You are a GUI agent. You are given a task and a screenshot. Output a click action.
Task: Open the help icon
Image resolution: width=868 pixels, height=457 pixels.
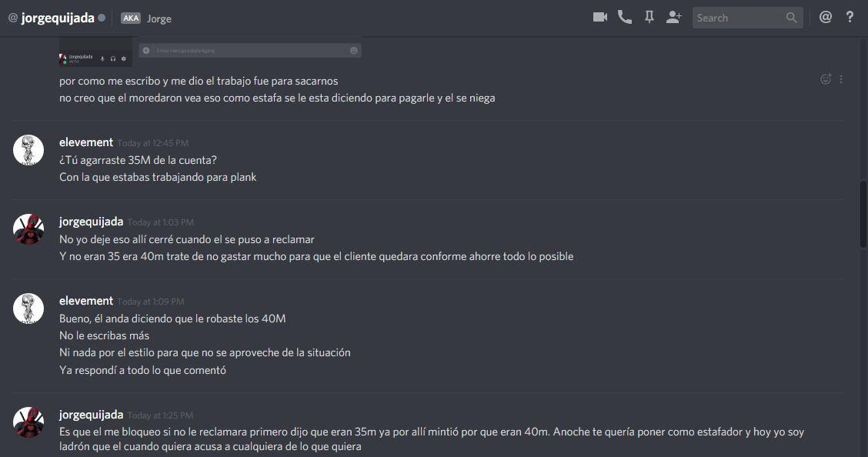[850, 17]
